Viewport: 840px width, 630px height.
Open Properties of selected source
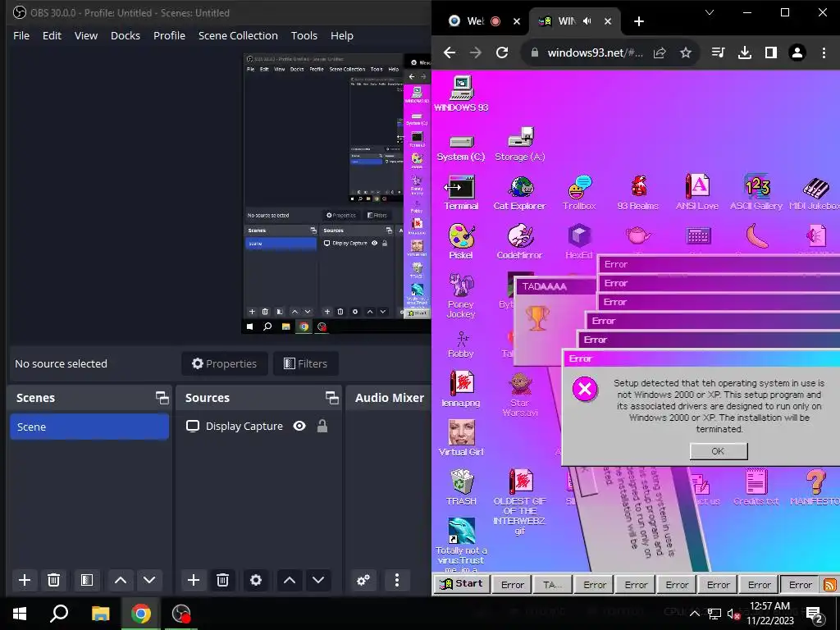(225, 363)
